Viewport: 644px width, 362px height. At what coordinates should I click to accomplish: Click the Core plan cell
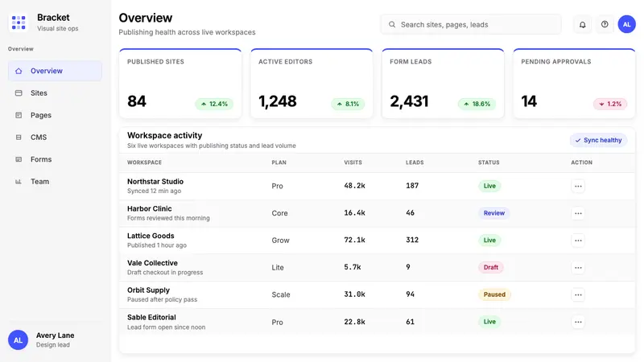coord(279,213)
